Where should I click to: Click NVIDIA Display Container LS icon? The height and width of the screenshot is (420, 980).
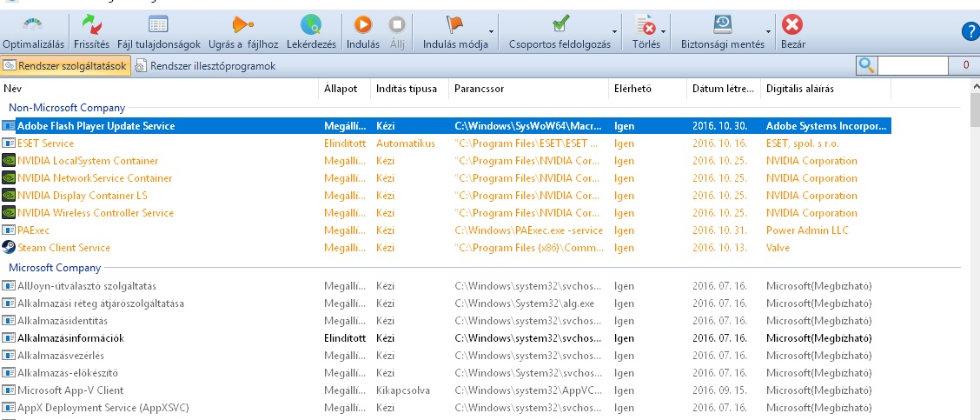click(9, 196)
